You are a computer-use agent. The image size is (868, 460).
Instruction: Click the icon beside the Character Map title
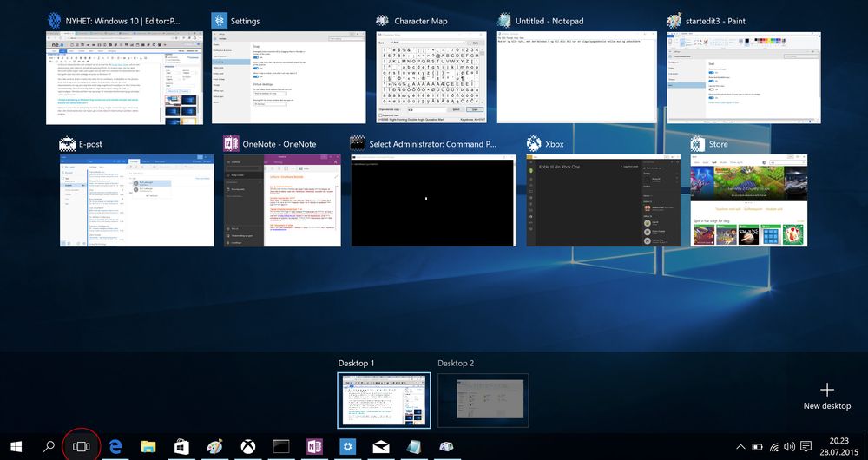click(x=383, y=21)
